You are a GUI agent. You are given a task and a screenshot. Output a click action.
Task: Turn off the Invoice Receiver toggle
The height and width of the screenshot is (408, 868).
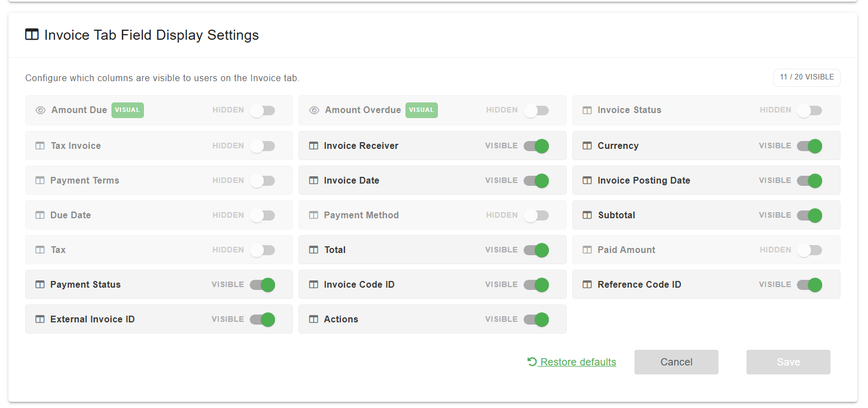[x=536, y=146]
